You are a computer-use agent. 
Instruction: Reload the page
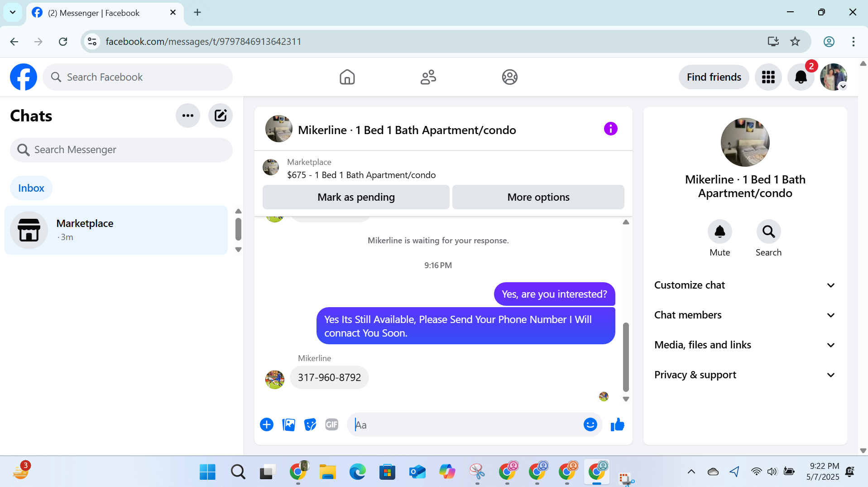[63, 42]
